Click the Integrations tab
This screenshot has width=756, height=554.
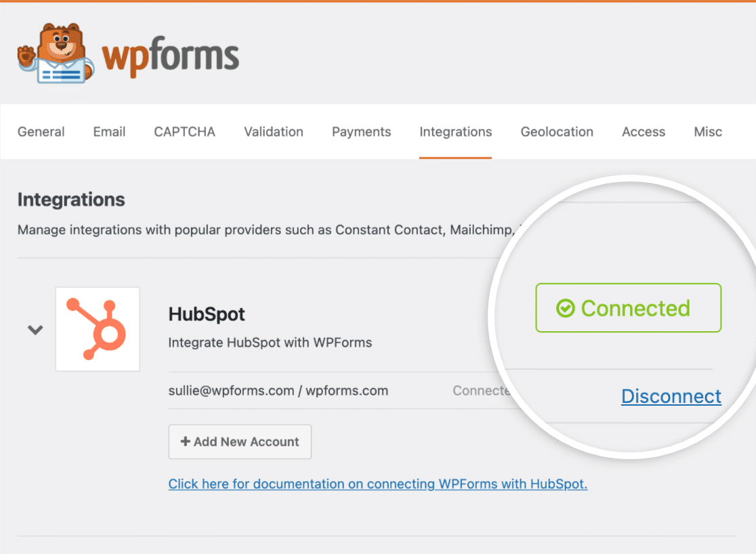[455, 132]
